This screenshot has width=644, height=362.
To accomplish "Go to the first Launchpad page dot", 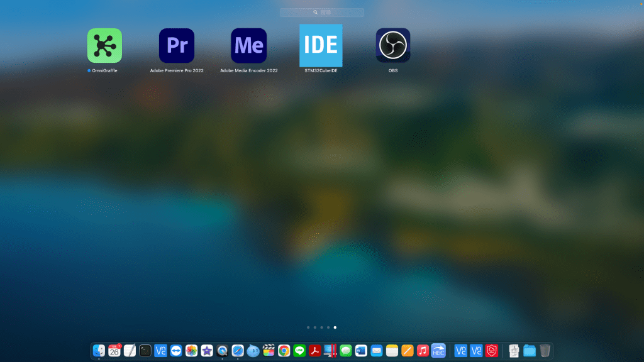I will (308, 327).
